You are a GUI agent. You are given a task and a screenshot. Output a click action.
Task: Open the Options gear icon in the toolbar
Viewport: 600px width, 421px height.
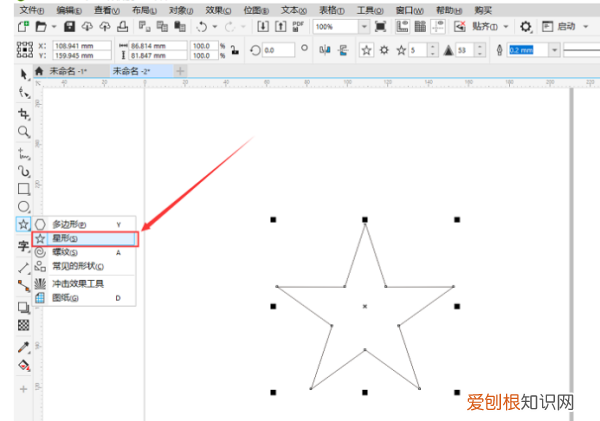tap(525, 26)
